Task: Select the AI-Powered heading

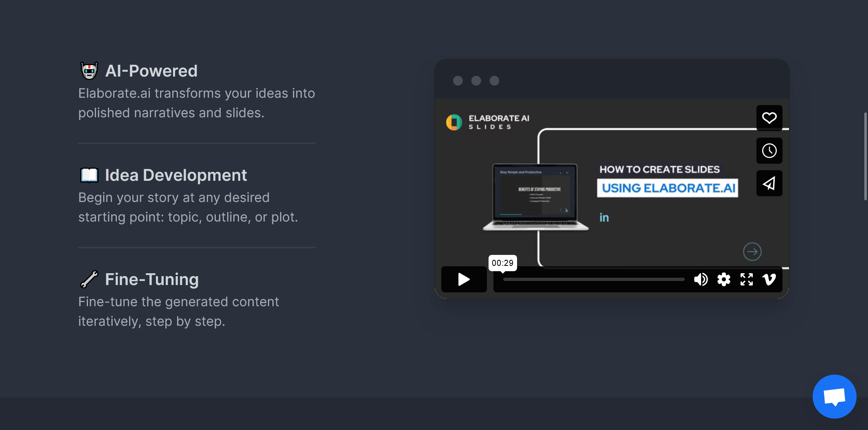Action: pyautogui.click(x=151, y=71)
